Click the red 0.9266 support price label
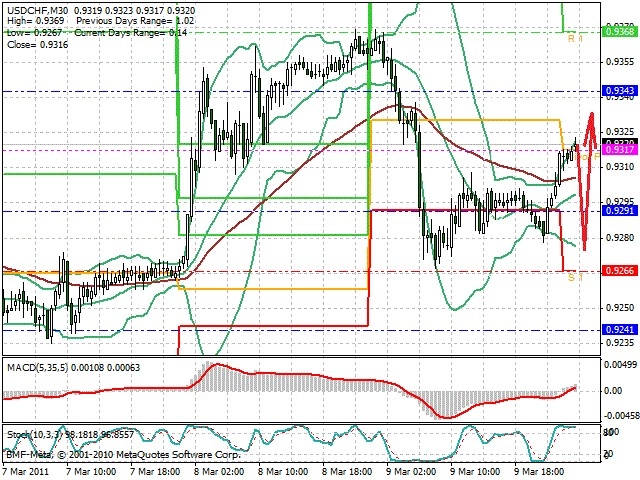 [620, 271]
